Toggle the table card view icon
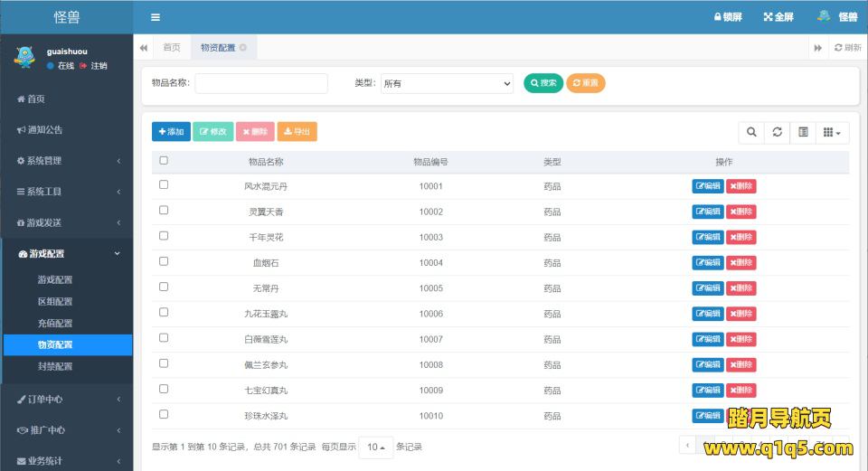Viewport: 868px width, 471px height. pos(803,132)
